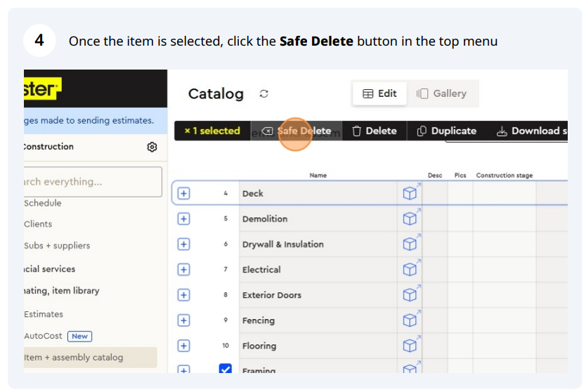586x392 pixels.
Task: Click the Flooring name cell
Action: (318, 346)
